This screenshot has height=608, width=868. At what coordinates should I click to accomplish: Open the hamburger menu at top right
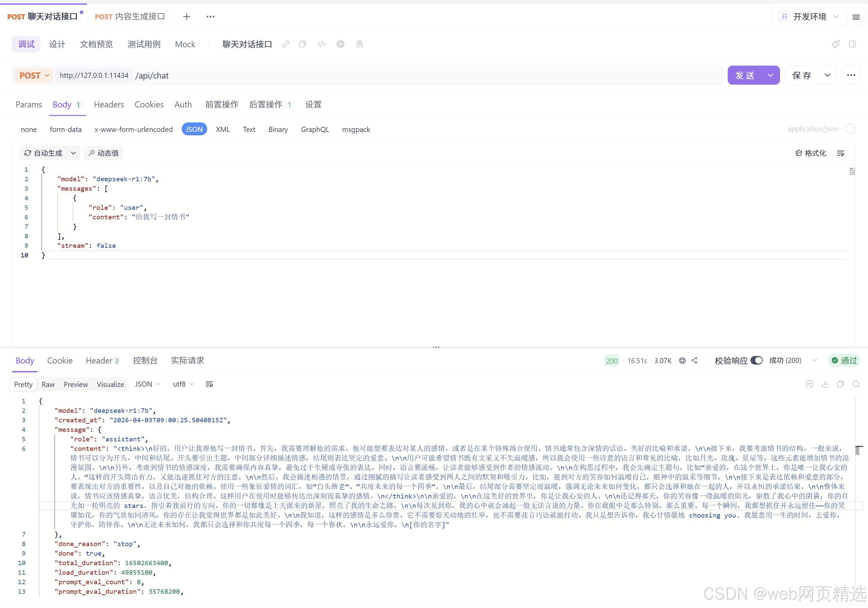[856, 17]
